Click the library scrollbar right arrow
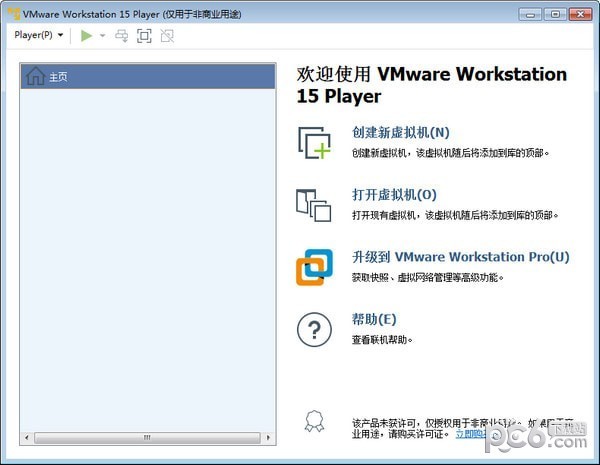Image resolution: width=600 pixels, height=465 pixels. point(268,437)
